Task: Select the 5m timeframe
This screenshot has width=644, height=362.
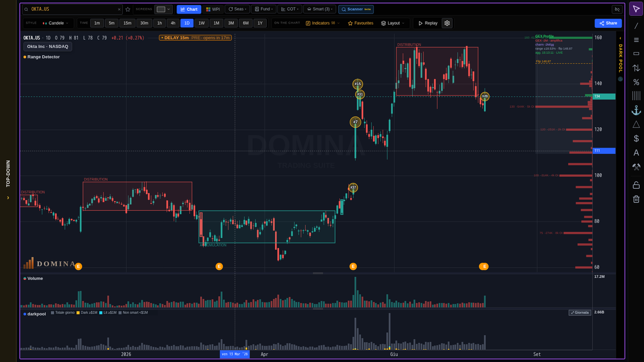Action: (112, 23)
